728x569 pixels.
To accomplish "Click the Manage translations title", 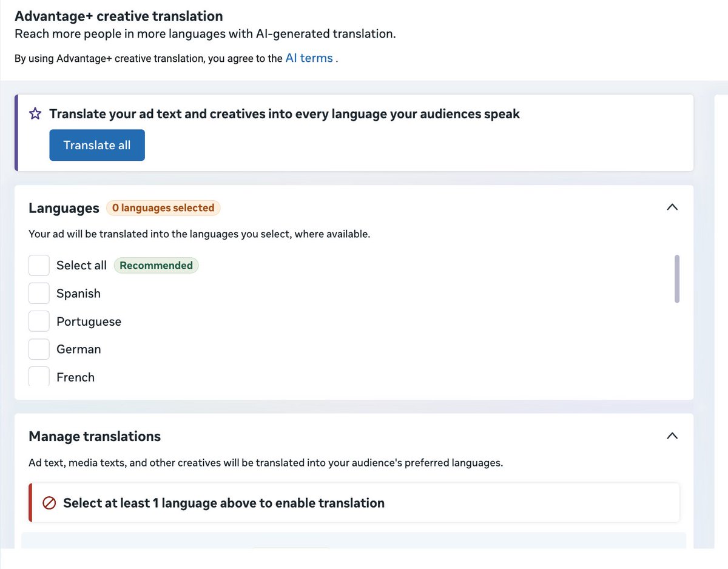I will 95,436.
